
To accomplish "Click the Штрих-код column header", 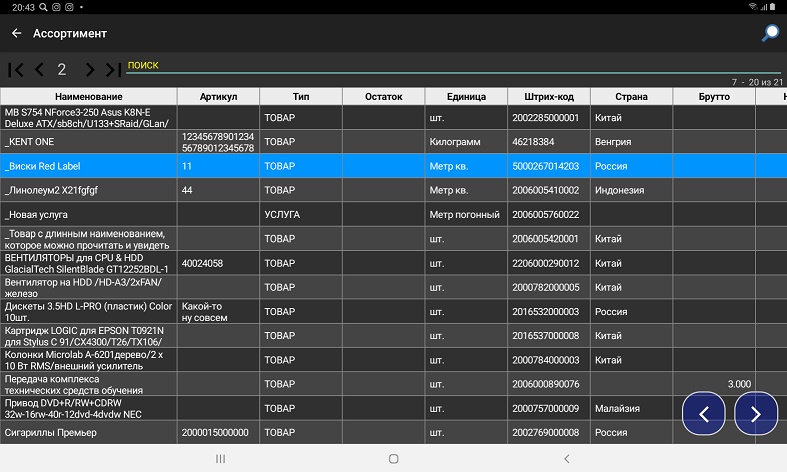I will coord(548,97).
